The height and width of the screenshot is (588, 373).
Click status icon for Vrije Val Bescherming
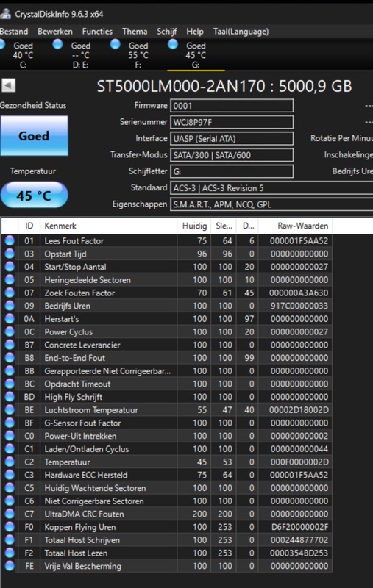(10, 566)
